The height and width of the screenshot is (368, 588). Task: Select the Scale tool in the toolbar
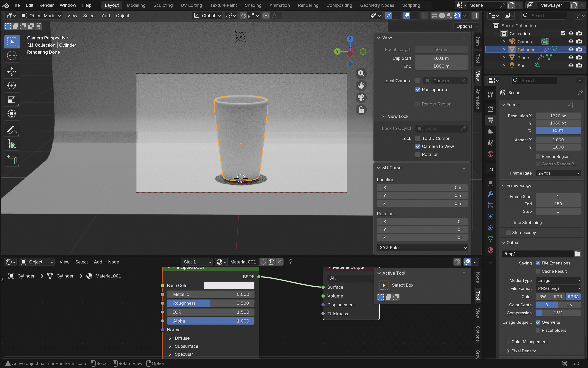[12, 100]
